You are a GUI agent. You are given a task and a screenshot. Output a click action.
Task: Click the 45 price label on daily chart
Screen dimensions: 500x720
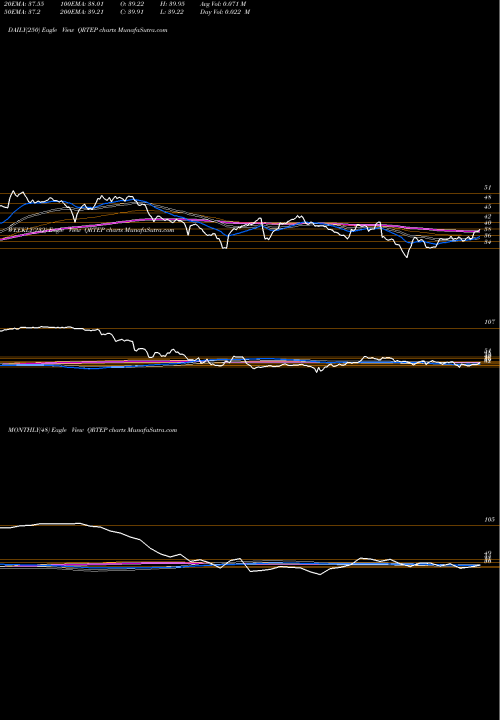pyautogui.click(x=488, y=207)
